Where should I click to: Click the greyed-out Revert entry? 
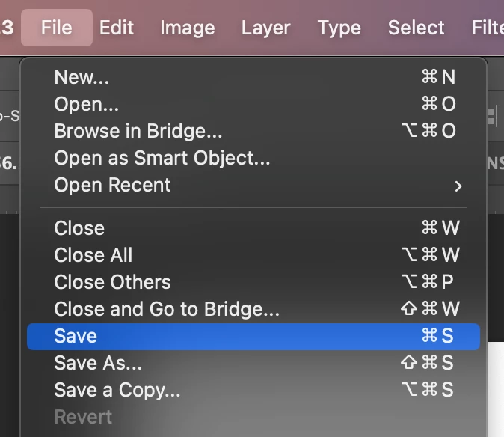click(x=83, y=417)
